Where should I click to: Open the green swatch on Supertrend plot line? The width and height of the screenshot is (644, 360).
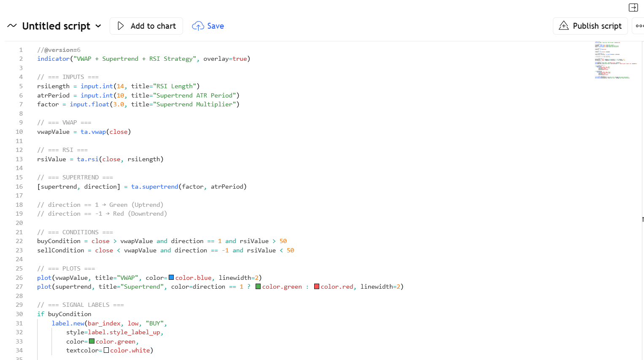click(x=258, y=287)
